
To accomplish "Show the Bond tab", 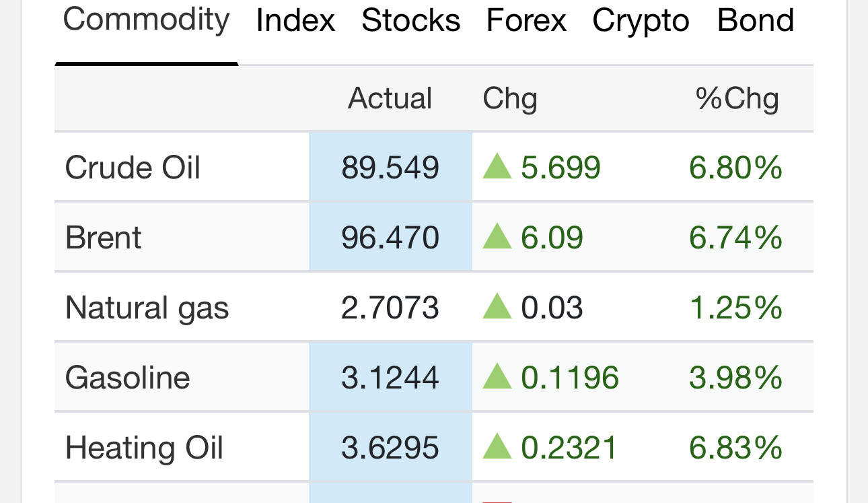I will coord(756,20).
